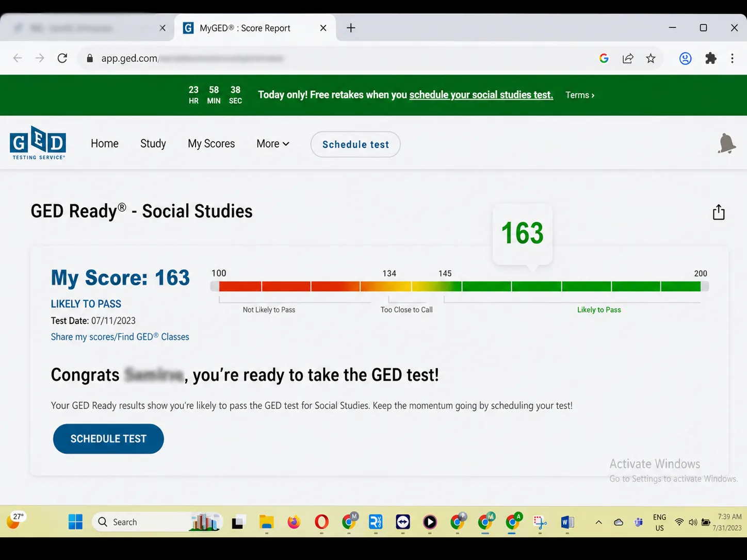Image resolution: width=747 pixels, height=560 pixels.
Task: Click the OneDrive cloud tray icon
Action: pyautogui.click(x=619, y=522)
